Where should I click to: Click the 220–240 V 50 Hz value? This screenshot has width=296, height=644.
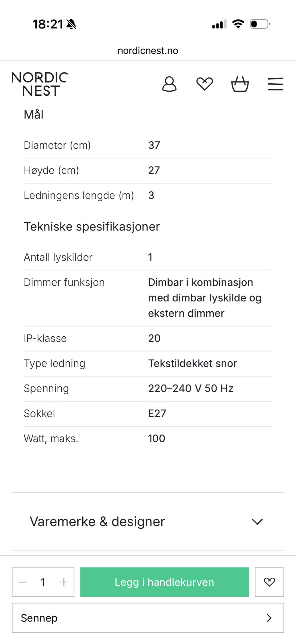[x=191, y=388]
